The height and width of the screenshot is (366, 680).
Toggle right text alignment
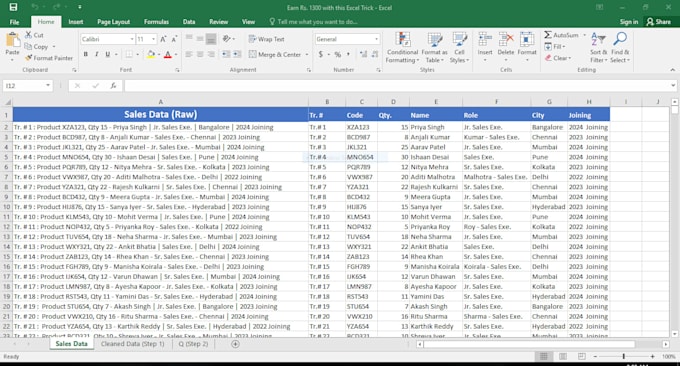211,54
